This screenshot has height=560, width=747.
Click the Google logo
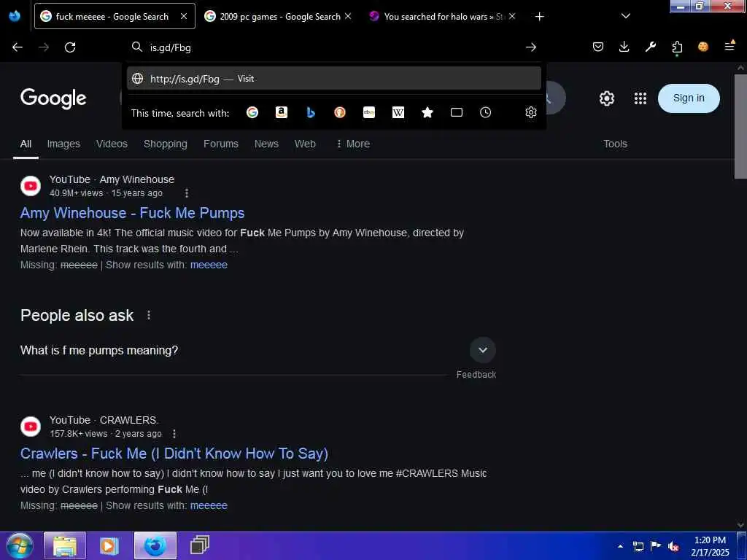(x=53, y=98)
